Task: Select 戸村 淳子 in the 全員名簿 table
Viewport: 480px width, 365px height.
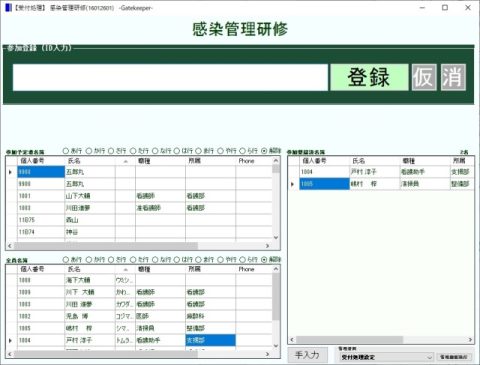Action: [x=90, y=340]
